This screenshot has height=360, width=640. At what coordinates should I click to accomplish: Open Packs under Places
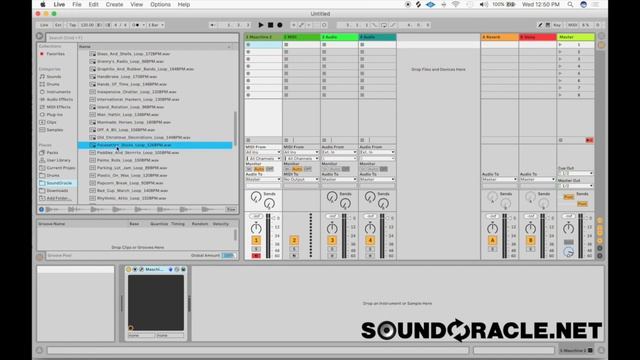pyautogui.click(x=52, y=153)
